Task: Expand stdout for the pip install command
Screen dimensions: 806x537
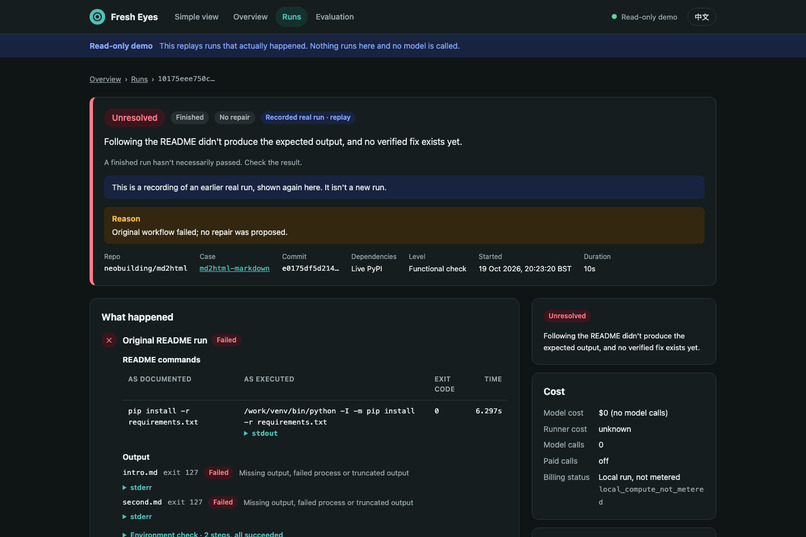Action: [261, 433]
